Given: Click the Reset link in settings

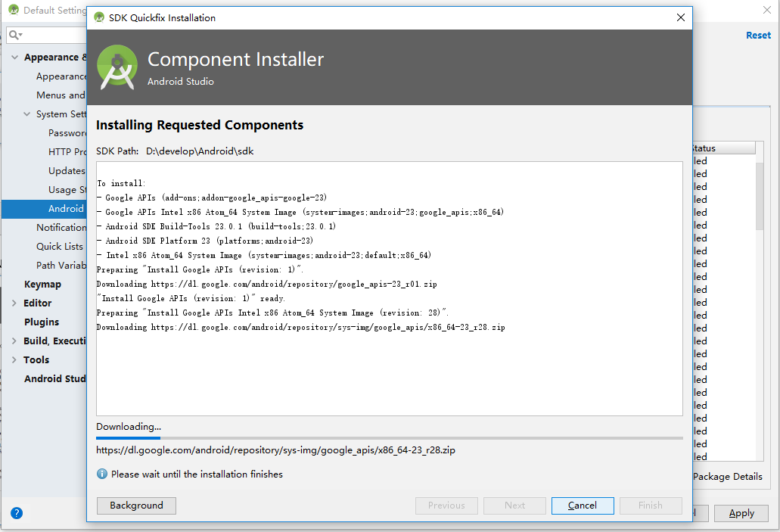Looking at the screenshot, I should pos(758,35).
